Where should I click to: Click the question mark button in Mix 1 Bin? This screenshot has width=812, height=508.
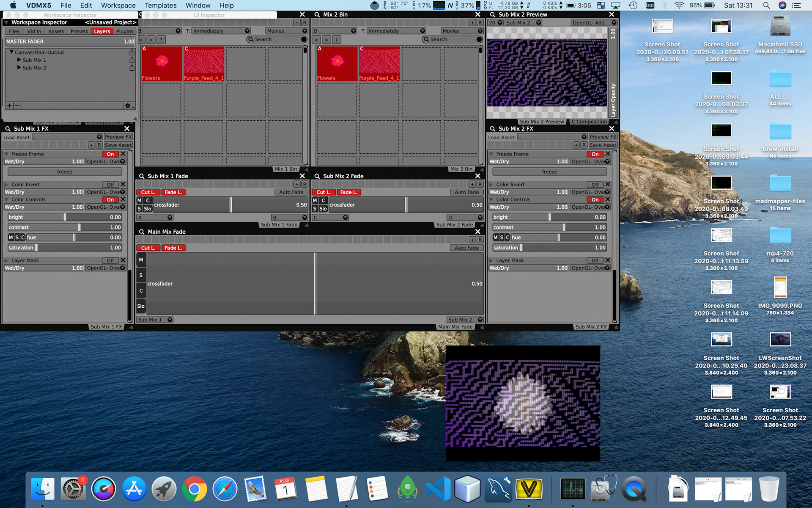[x=161, y=39]
